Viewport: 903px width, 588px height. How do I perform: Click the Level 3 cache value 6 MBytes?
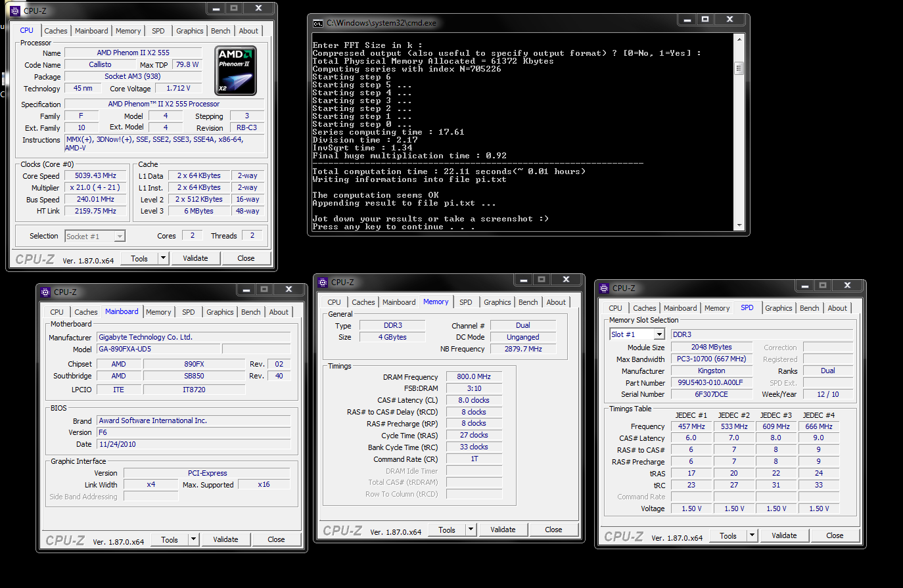point(198,212)
